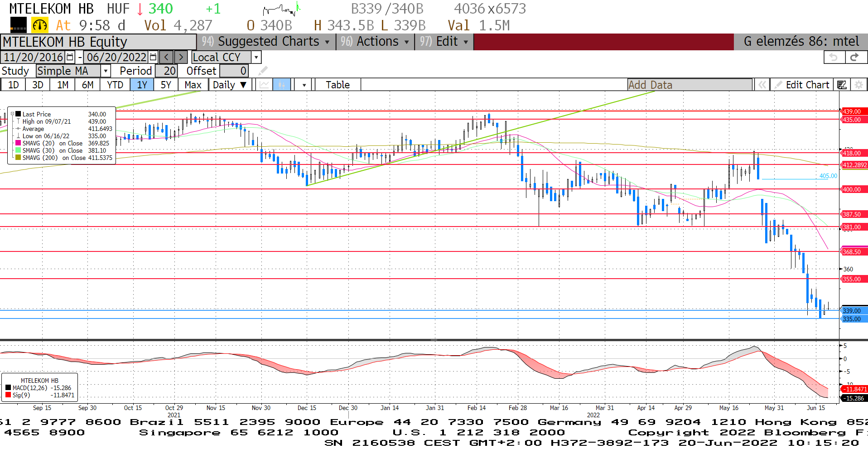
Task: Click the intraday sparkline mini chart
Action: [281, 8]
